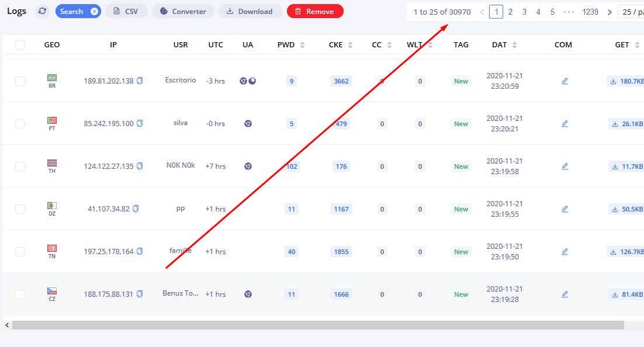Jump to last page 1239
The height and width of the screenshot is (347, 644).
point(590,12)
